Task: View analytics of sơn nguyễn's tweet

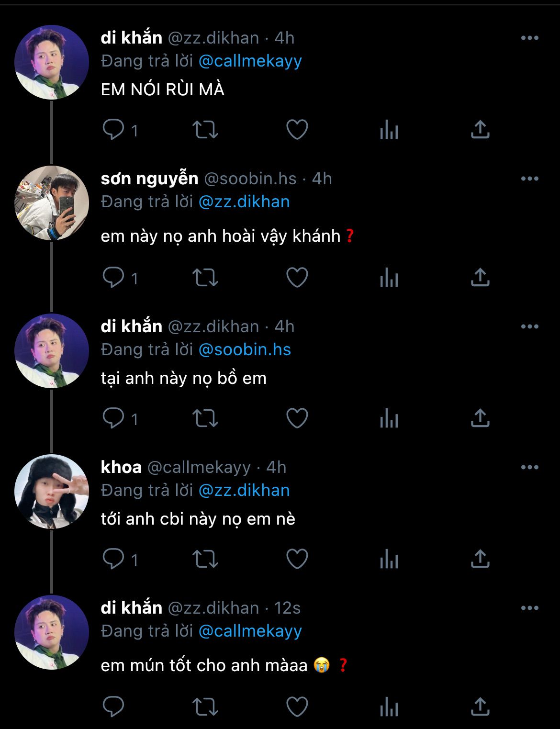Action: point(389,278)
